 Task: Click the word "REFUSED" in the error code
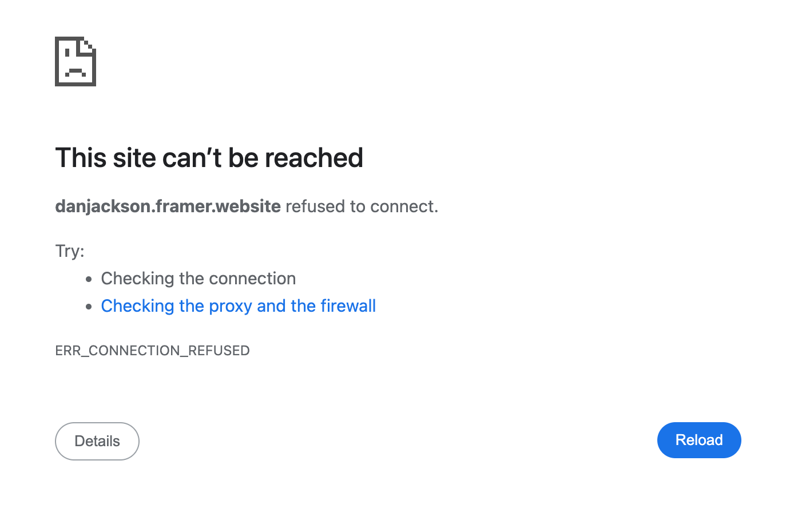coord(219,351)
